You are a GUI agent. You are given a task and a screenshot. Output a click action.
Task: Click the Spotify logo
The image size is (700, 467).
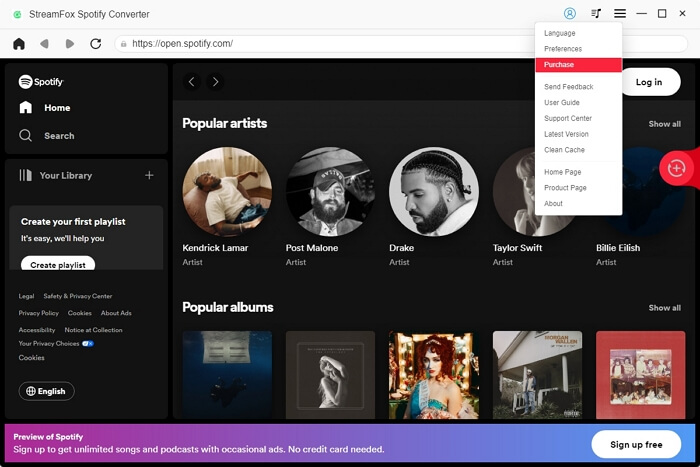point(41,82)
